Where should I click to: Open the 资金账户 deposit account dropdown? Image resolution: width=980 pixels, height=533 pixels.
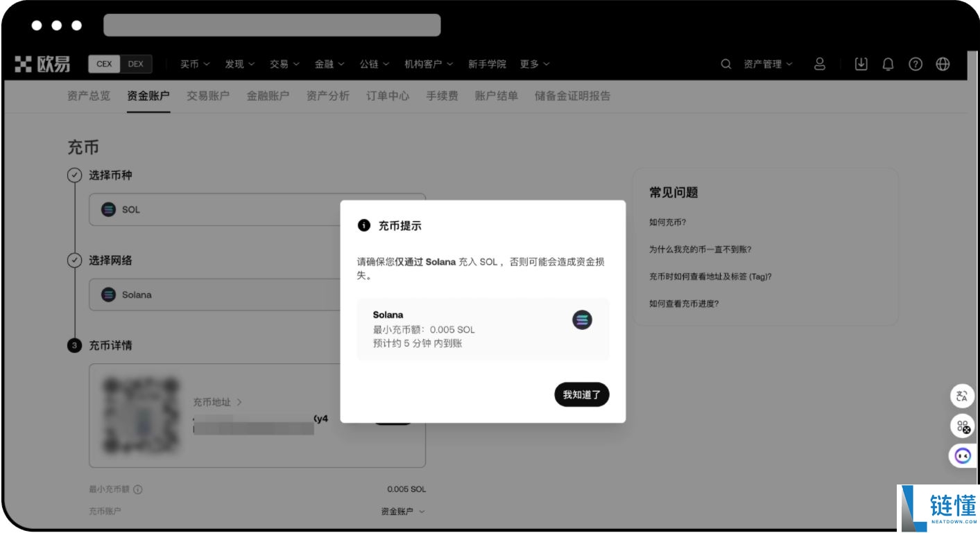[x=402, y=512]
